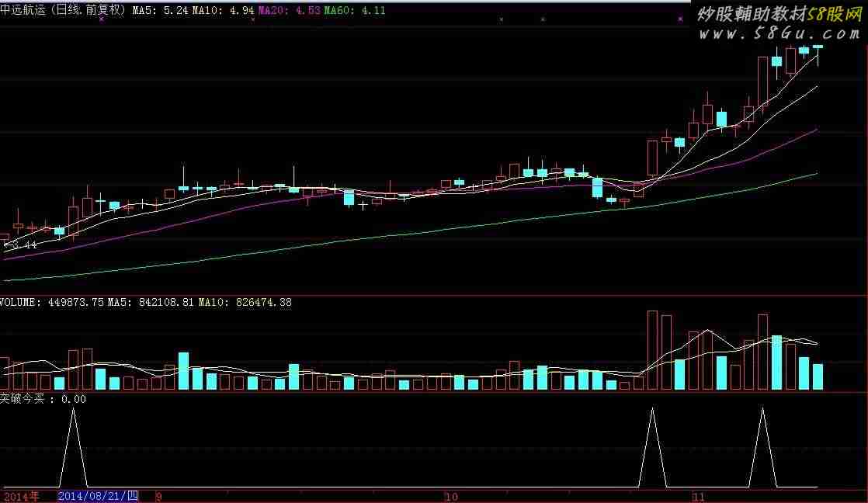
Task: Click the 突破今买 signal spike nearest 2014/08/21
Action: [73, 448]
